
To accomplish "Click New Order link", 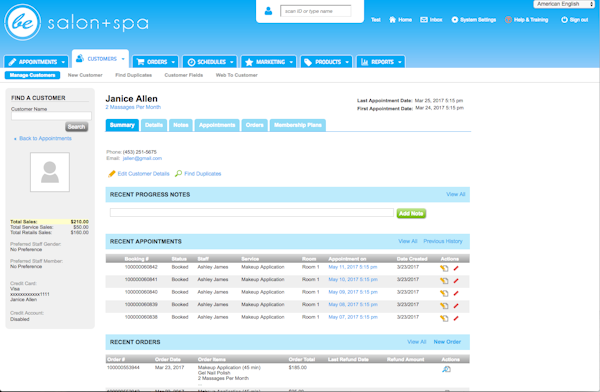I will coord(447,342).
